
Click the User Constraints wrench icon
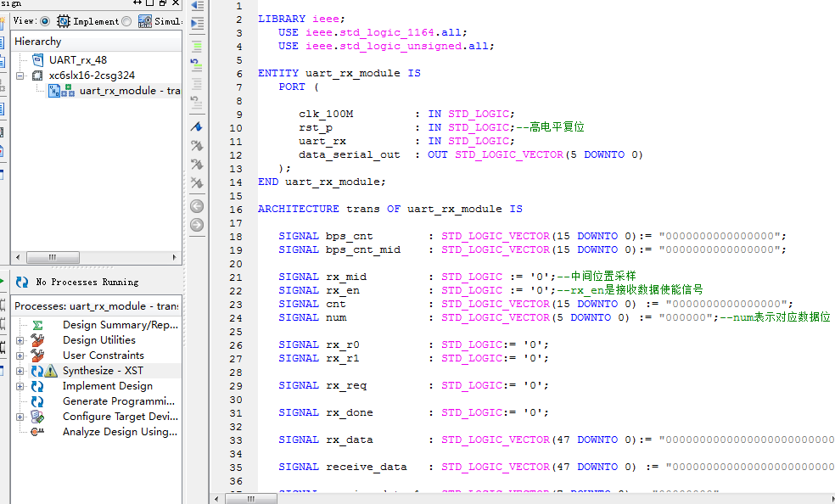[x=37, y=356]
